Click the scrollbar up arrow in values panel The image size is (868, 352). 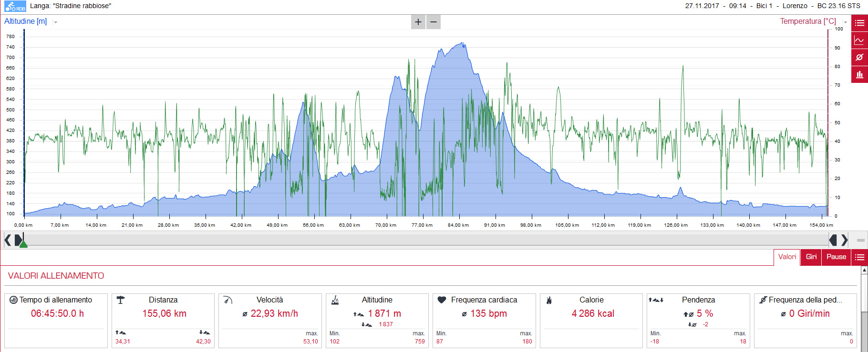[x=864, y=270]
